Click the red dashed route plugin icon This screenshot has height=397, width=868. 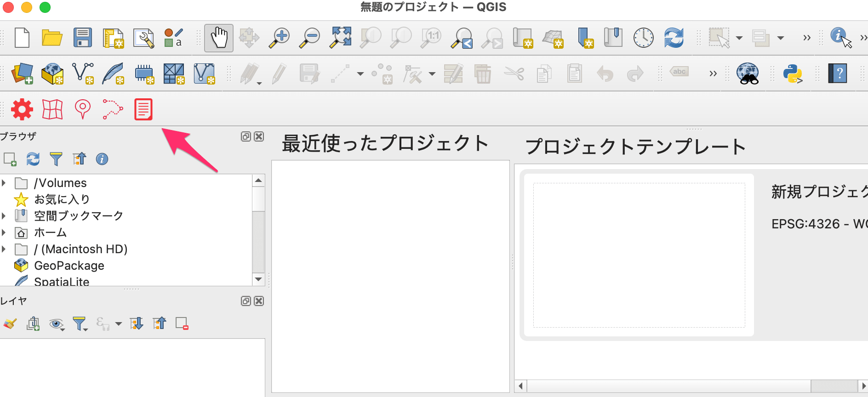coord(113,109)
